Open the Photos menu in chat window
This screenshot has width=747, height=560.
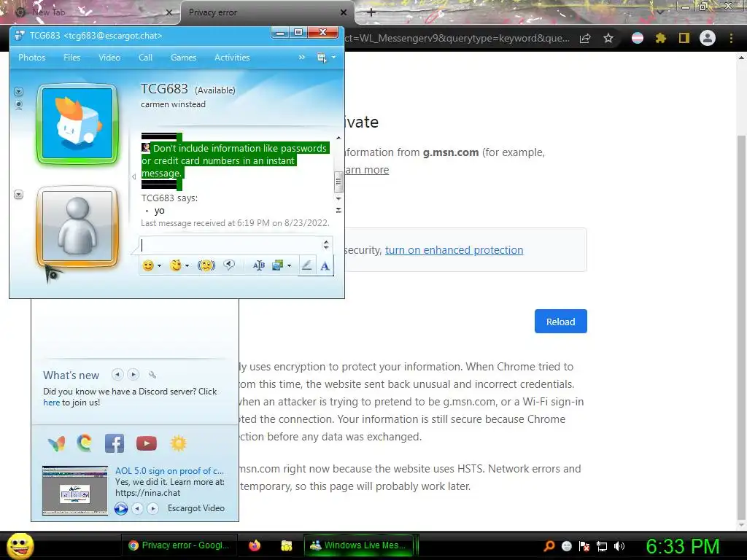32,57
